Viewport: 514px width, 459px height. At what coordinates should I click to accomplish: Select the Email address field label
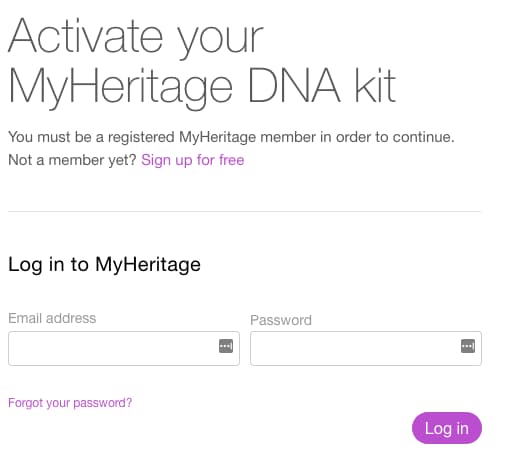[x=52, y=318]
